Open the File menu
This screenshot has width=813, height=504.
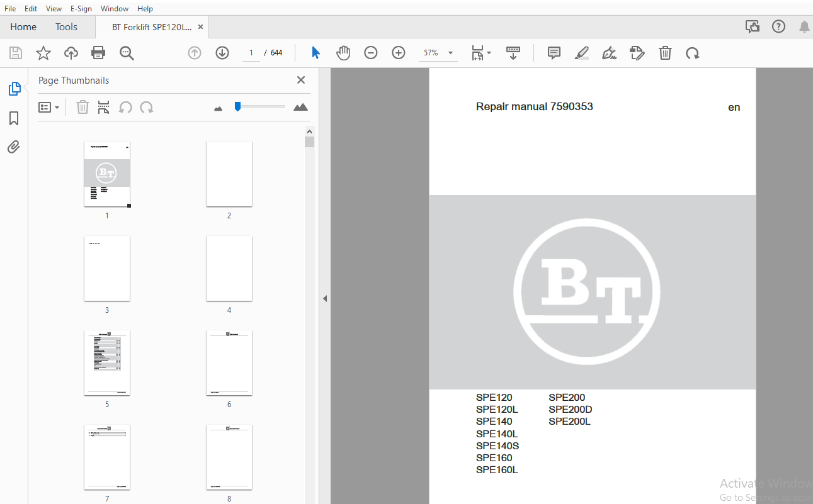click(10, 9)
